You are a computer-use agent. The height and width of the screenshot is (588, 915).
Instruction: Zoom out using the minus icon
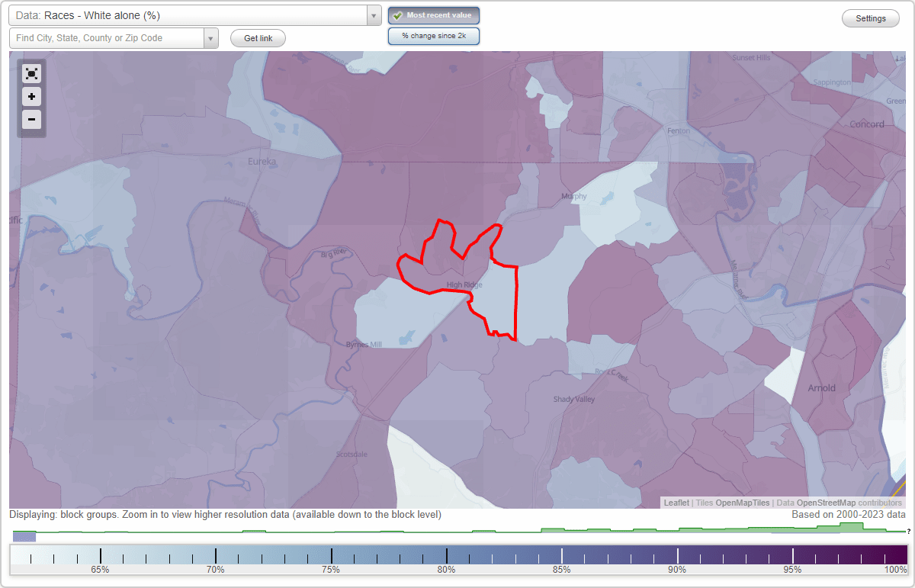point(31,119)
